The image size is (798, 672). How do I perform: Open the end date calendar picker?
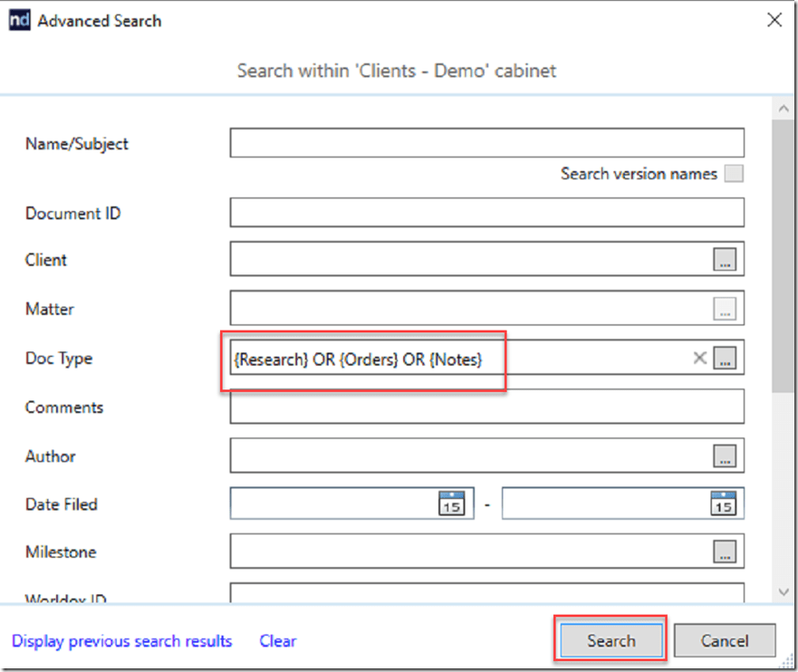click(x=722, y=504)
